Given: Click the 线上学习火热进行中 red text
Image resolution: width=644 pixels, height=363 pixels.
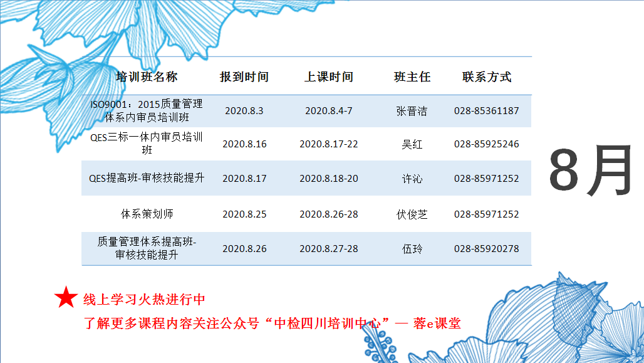Looking at the screenshot, I should pos(144,299).
